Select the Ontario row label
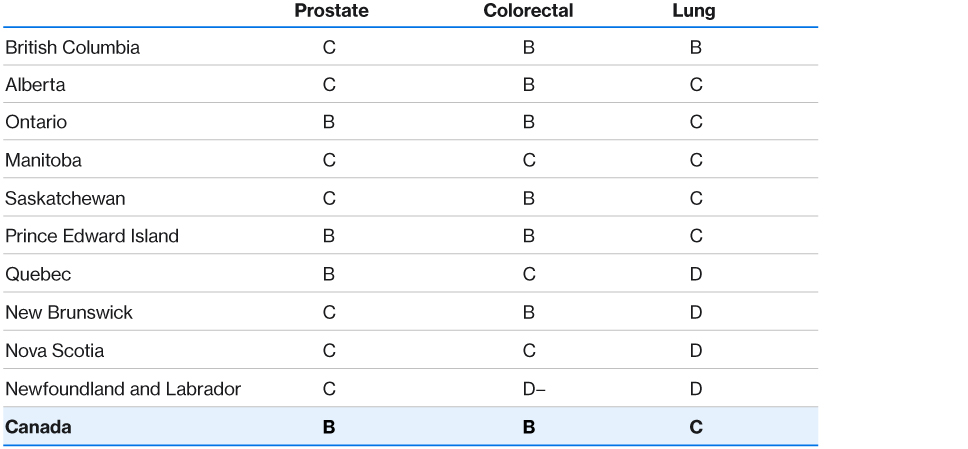Viewport: 968px width, 449px height. pyautogui.click(x=36, y=123)
